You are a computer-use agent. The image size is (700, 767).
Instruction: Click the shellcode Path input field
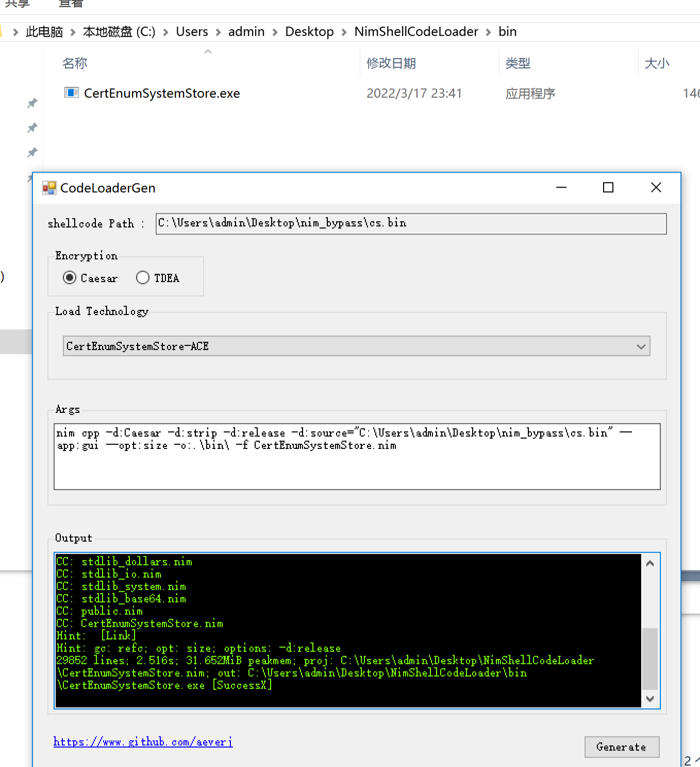411,224
